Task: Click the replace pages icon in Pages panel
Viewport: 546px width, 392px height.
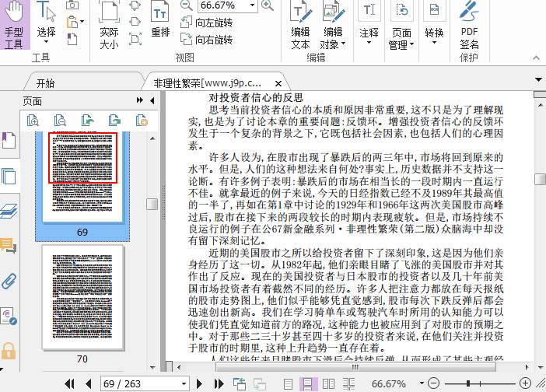Action: click(114, 121)
